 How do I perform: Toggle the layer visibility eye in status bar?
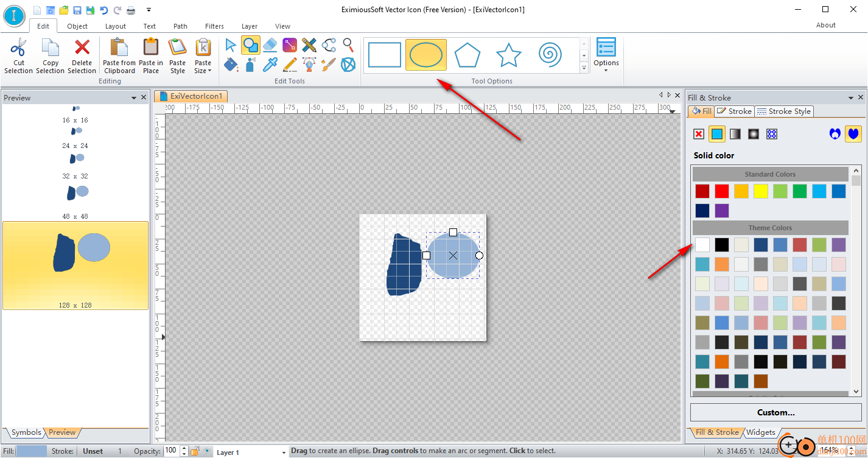[x=207, y=451]
